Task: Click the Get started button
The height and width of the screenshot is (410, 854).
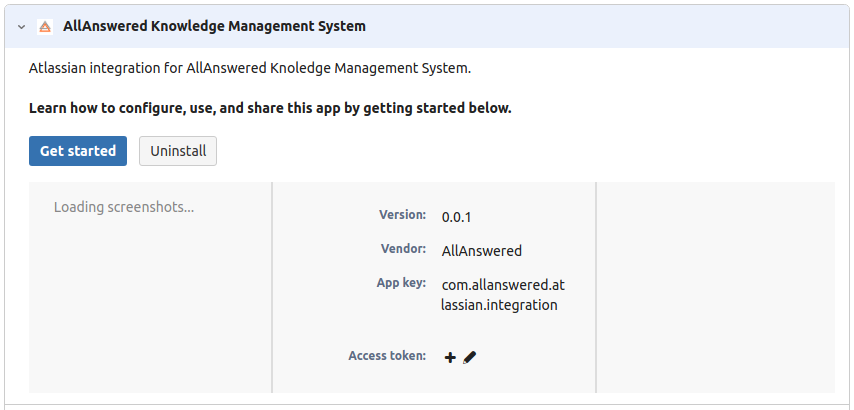Action: pos(78,151)
